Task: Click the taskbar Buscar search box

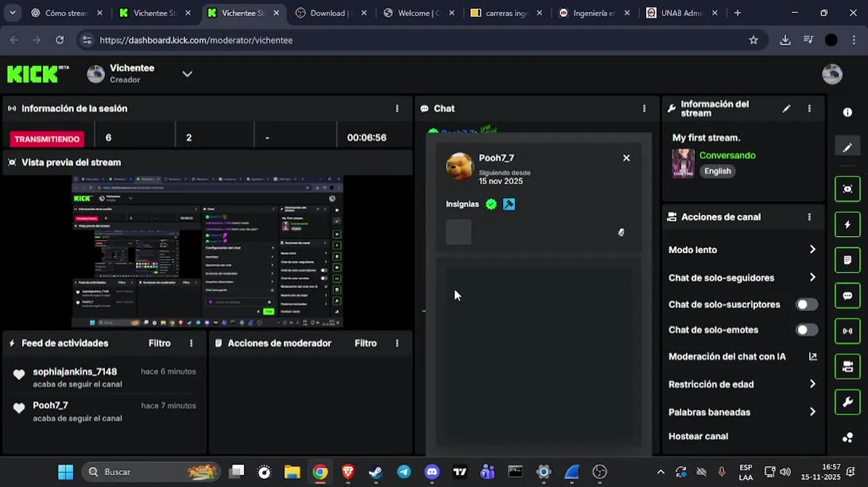Action: [x=151, y=471]
